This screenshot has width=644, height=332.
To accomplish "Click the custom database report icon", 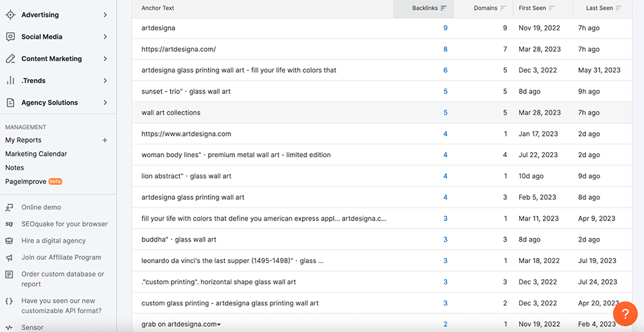I will click(x=9, y=274).
